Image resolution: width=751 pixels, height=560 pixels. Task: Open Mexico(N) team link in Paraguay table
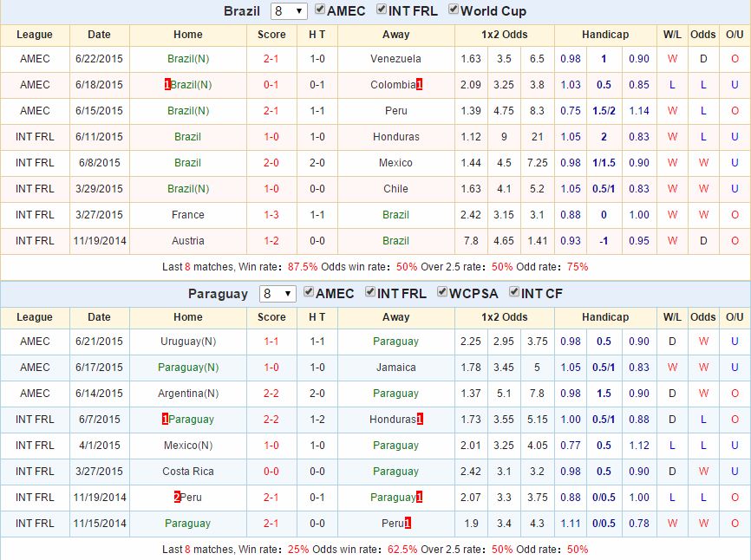coord(188,446)
